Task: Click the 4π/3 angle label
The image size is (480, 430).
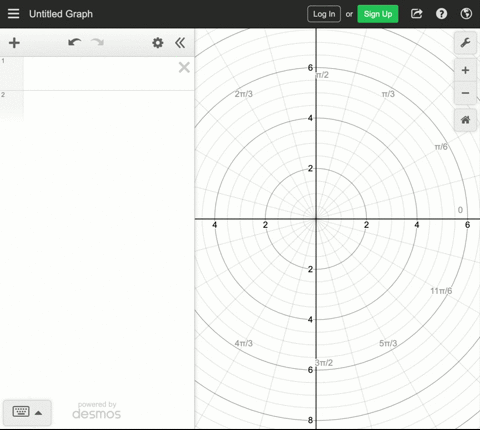Action: (x=244, y=343)
